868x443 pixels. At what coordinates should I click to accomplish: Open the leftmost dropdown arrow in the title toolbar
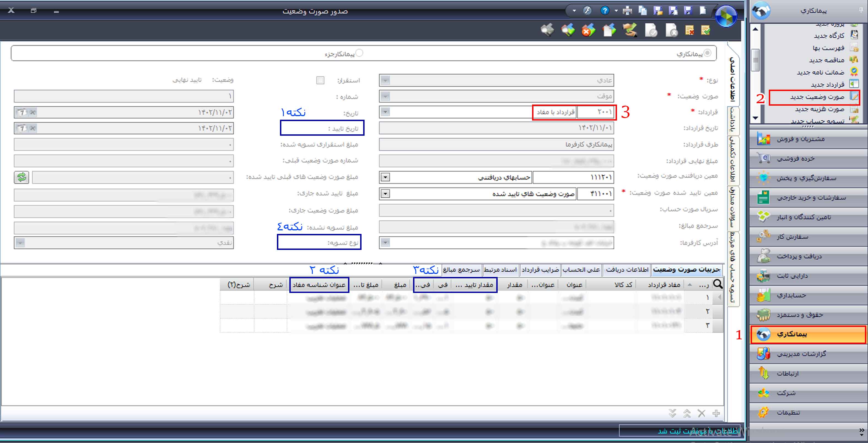click(574, 11)
